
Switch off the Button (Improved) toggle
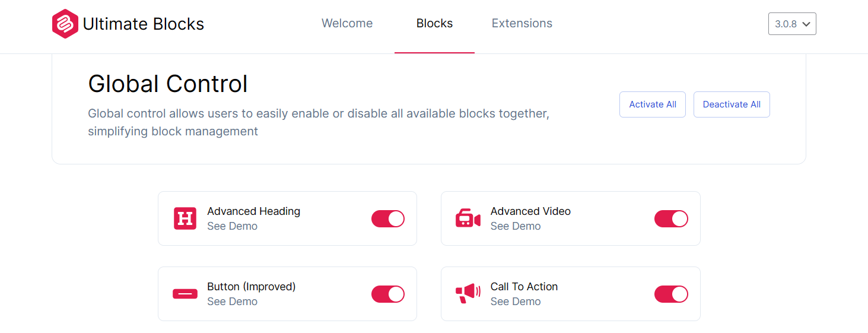(388, 294)
